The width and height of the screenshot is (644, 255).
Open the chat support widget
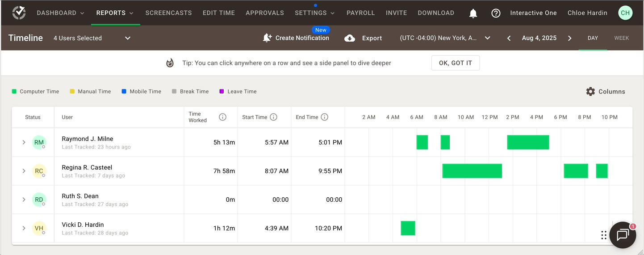pos(623,235)
